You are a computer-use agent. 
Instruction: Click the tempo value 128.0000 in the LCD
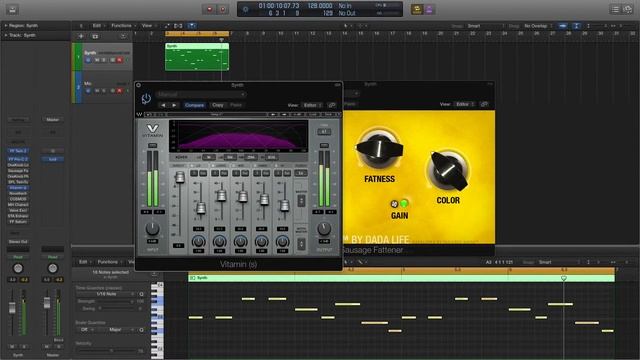320,6
